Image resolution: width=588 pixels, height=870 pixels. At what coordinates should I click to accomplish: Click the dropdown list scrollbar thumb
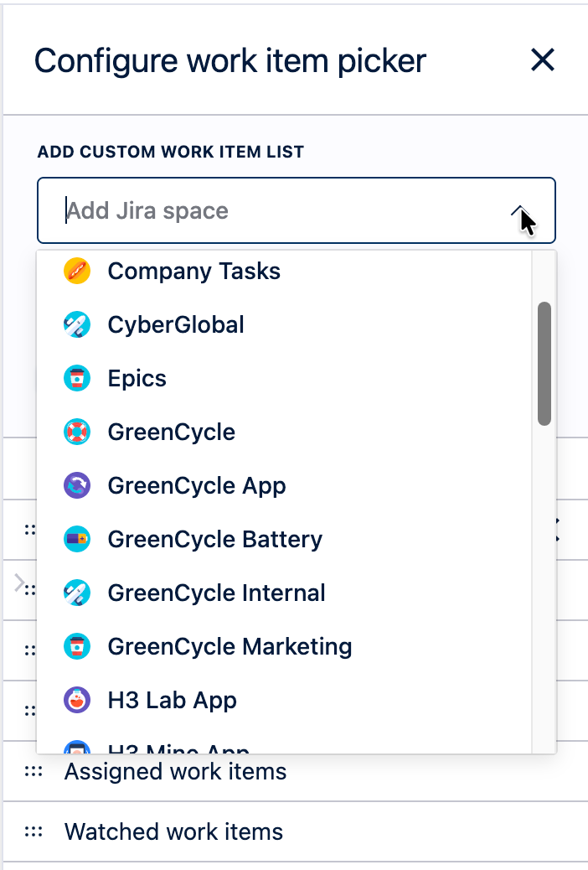coord(544,364)
